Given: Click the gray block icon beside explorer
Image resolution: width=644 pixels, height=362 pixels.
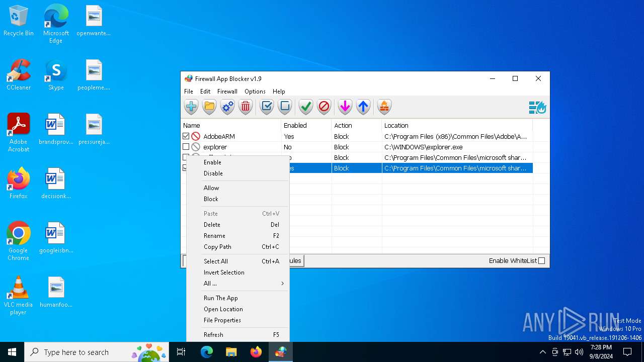Looking at the screenshot, I should pos(196,147).
